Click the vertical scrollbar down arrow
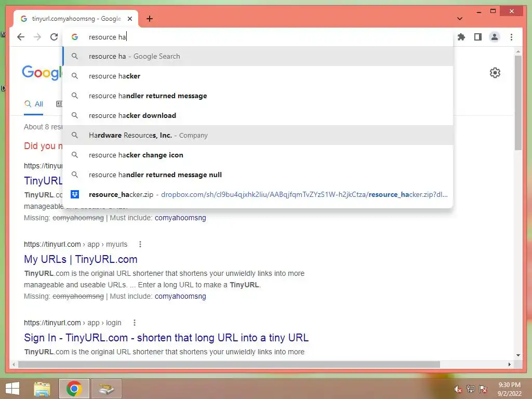Screen dimensions: 532x399 [x=518, y=355]
